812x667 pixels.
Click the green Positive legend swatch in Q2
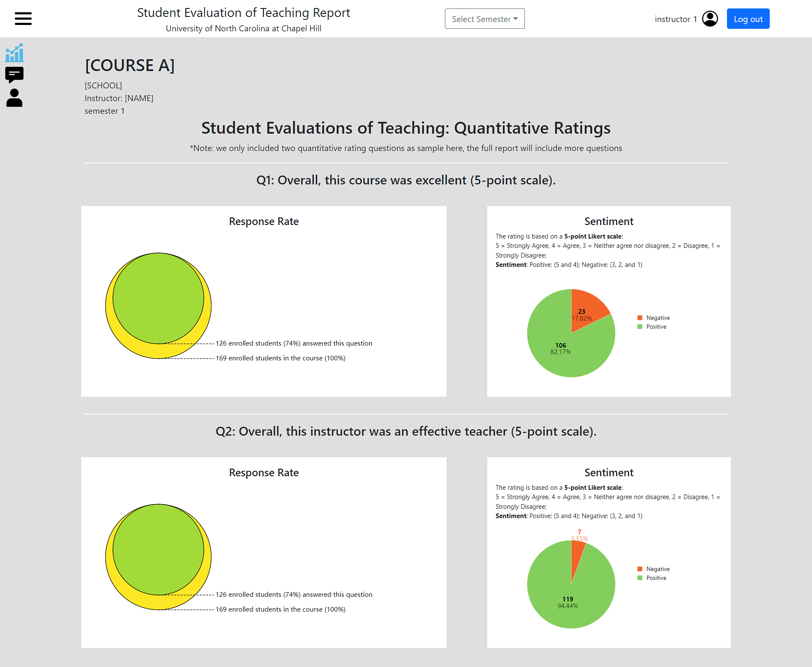640,578
